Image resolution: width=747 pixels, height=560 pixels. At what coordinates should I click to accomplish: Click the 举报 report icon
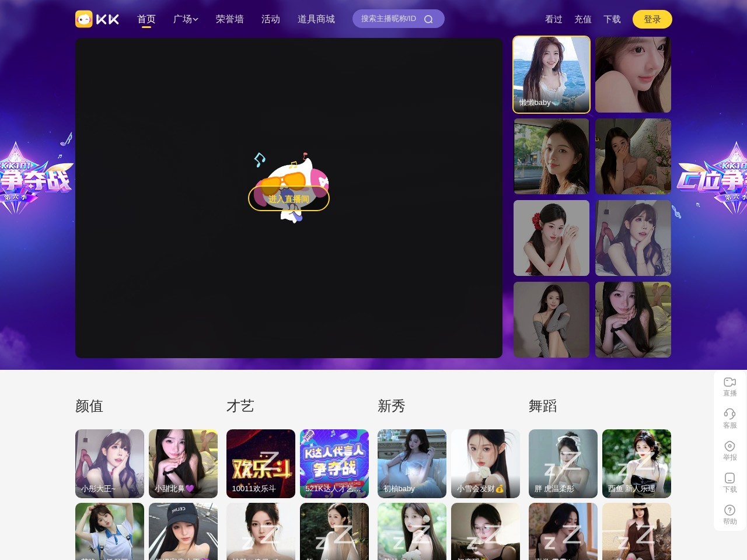coord(729,446)
